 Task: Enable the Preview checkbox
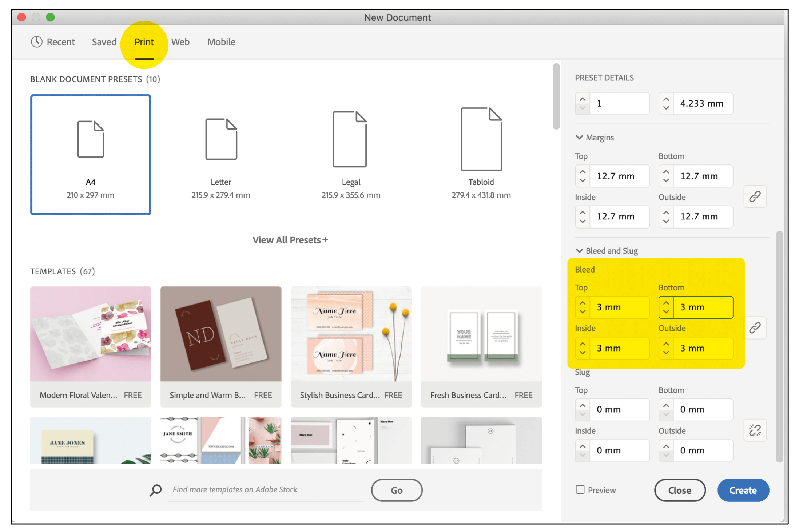pyautogui.click(x=580, y=489)
